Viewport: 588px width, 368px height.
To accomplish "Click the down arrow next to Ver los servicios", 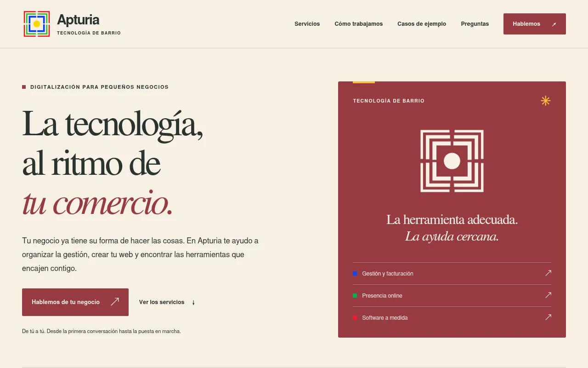I will point(193,303).
